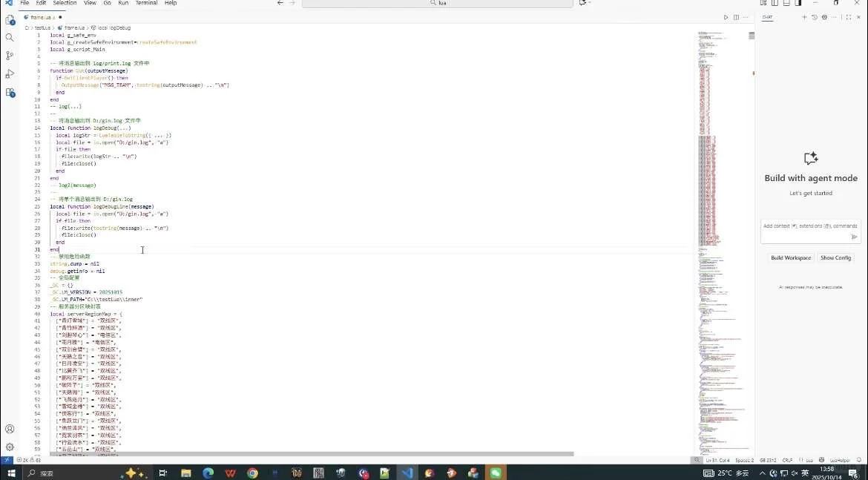Screen dimensions: 868x480
Task: Toggle the primary side bar layout button
Action: pyautogui.click(x=775, y=3)
